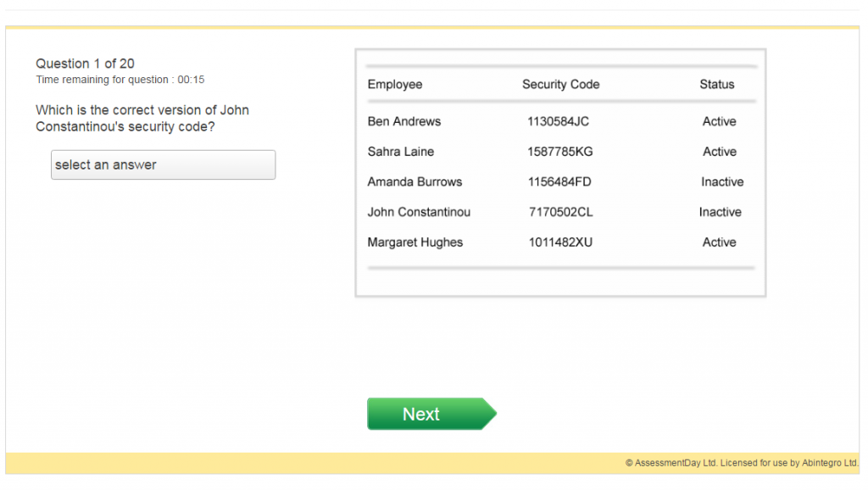Image resolution: width=868 pixels, height=490 pixels.
Task: Click security code 1587785KG
Action: [x=559, y=152]
